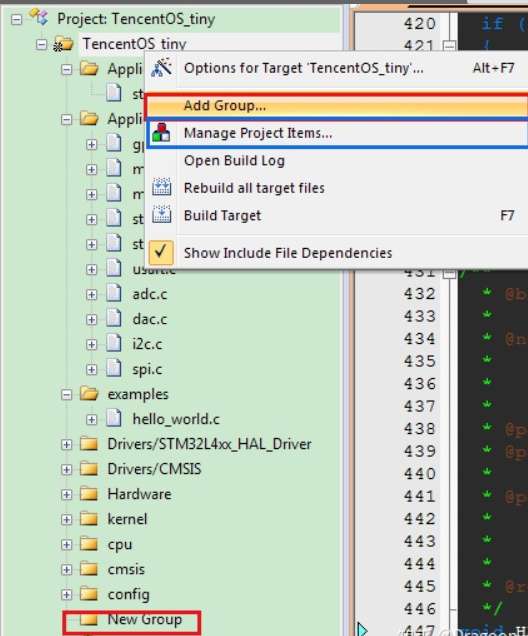528x636 pixels.
Task: Click the Build Target icon
Action: coord(161,215)
